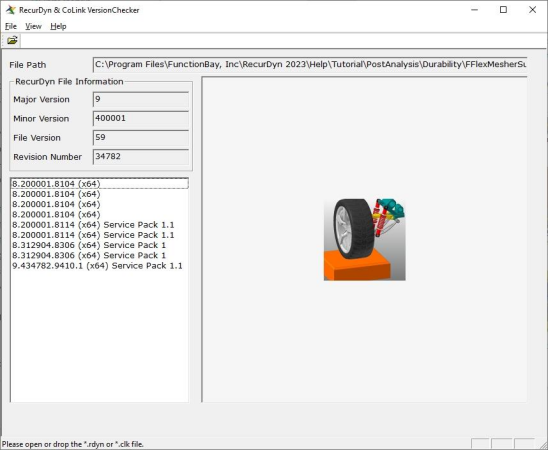Image resolution: width=549 pixels, height=451 pixels.
Task: Click the Open file toolbar icon
Action: [12, 40]
